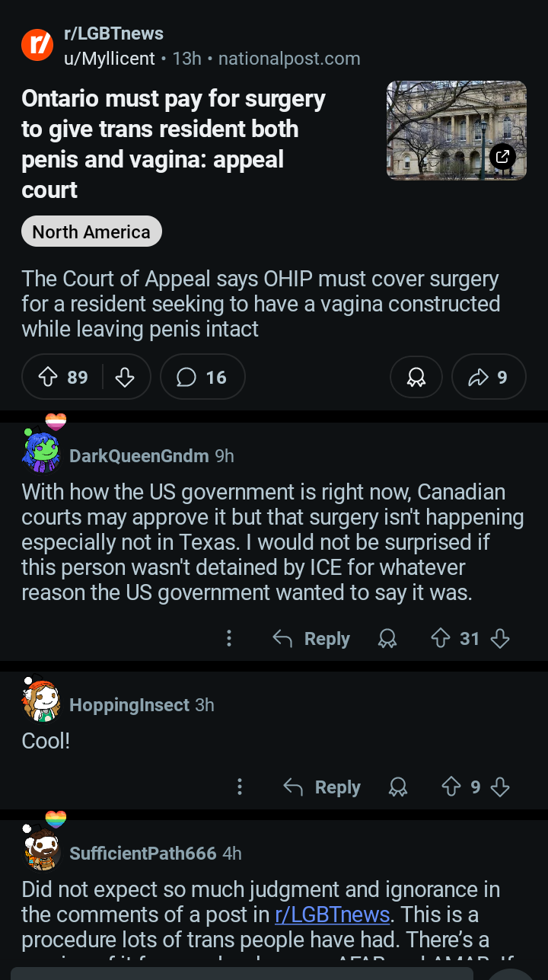
Task: Upvote DarkQueenGndm's comment
Action: click(441, 639)
